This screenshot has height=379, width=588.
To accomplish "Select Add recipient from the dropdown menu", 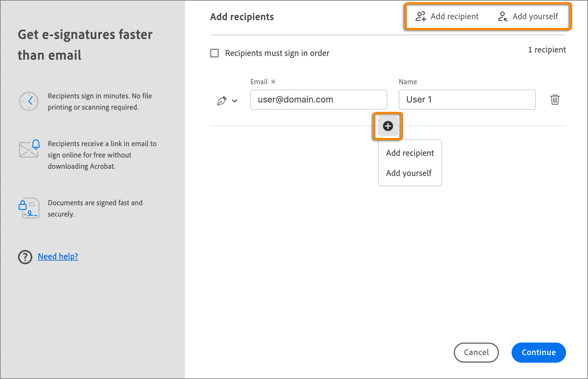I will point(410,153).
